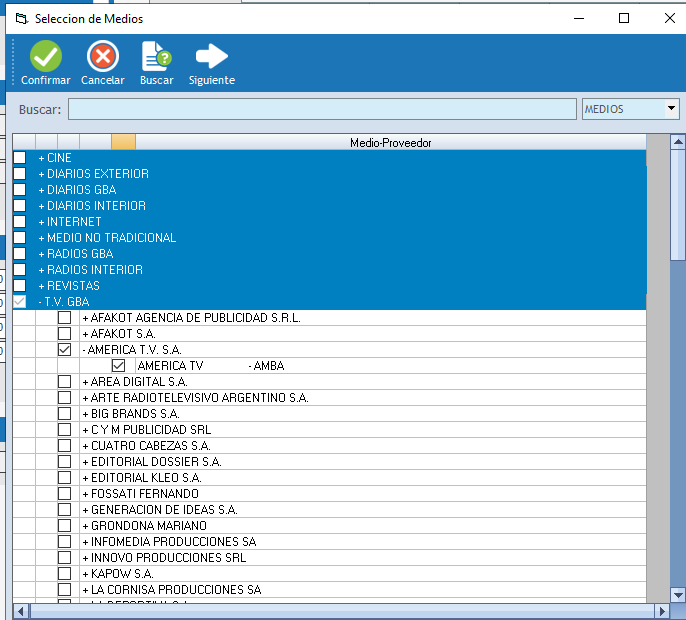Image resolution: width=686 pixels, height=620 pixels.
Task: Check the CINE category checkbox
Action: point(20,158)
